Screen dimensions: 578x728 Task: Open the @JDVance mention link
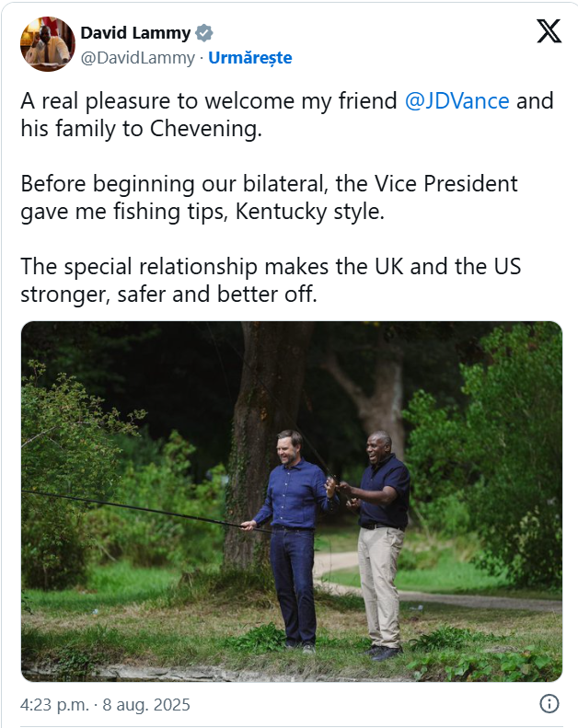coord(457,100)
